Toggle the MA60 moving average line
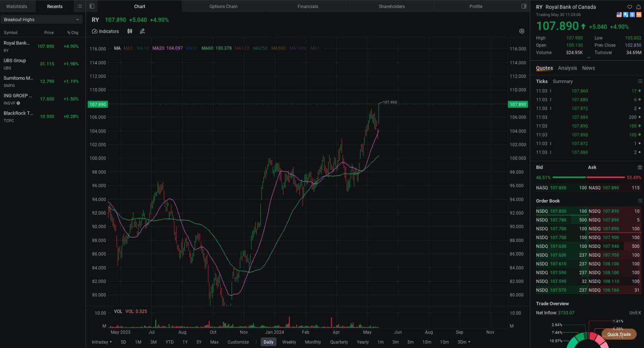 pyautogui.click(x=217, y=48)
